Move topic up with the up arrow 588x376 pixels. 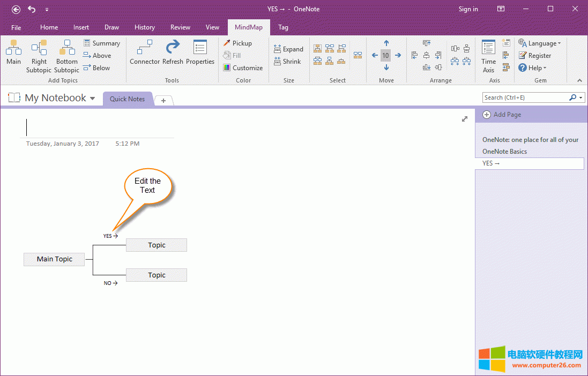click(386, 43)
